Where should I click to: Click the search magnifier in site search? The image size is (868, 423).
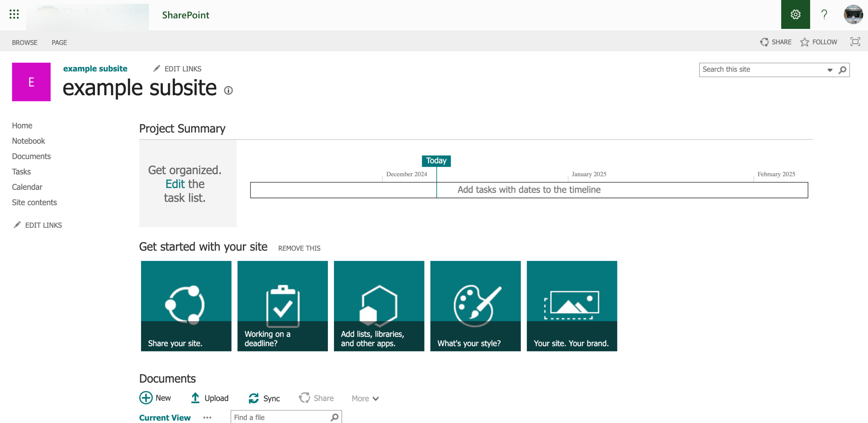click(842, 70)
